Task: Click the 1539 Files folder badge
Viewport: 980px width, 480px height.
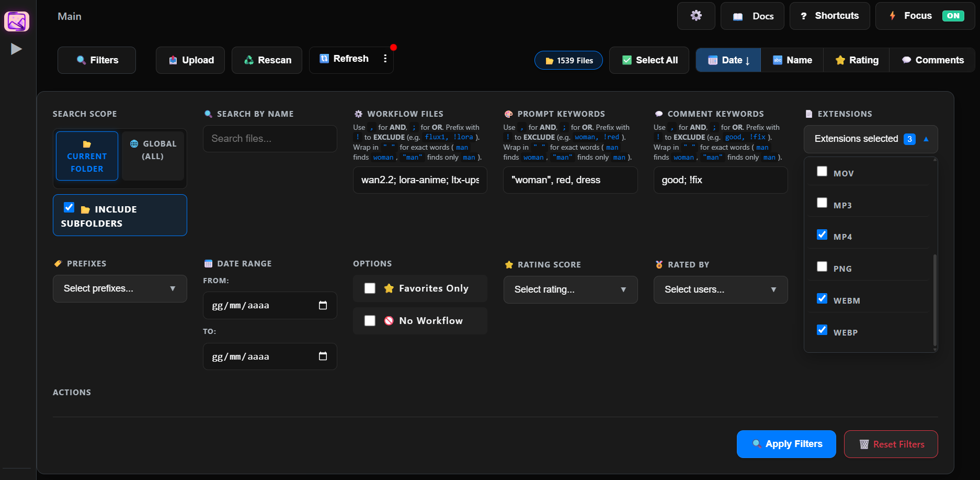Action: (568, 60)
